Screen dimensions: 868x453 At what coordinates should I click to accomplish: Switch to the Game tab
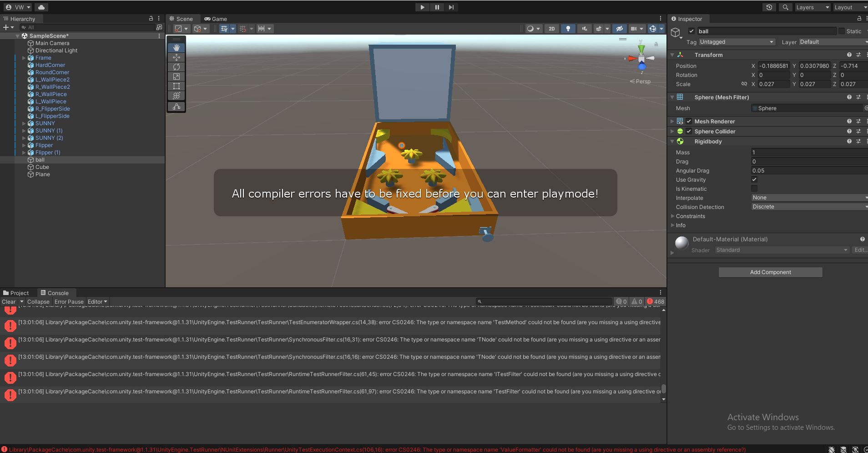click(x=216, y=19)
